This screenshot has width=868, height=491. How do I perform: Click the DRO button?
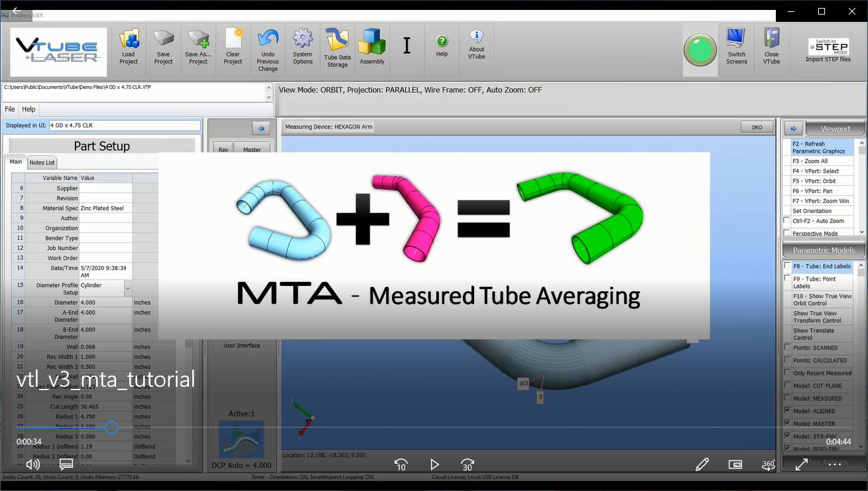(757, 127)
